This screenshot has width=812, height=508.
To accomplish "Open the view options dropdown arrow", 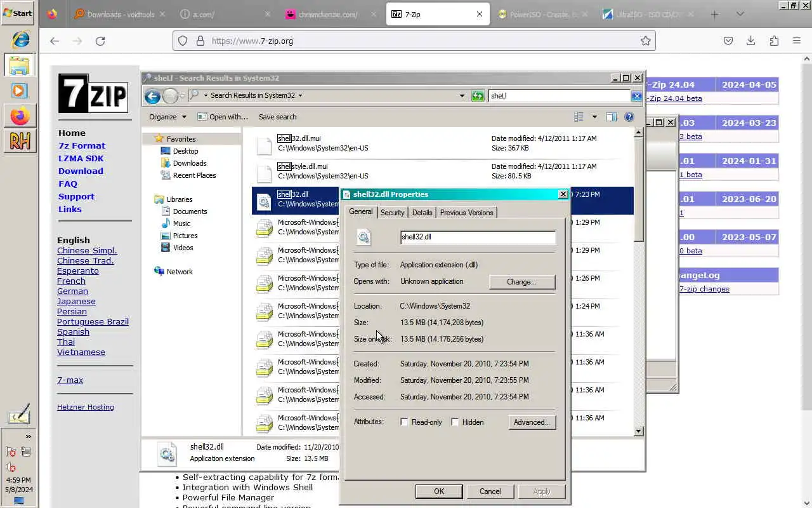I will tap(594, 117).
